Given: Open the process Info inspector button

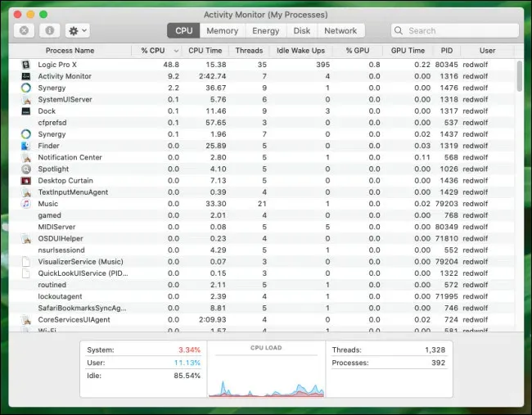Looking at the screenshot, I should 50,31.
